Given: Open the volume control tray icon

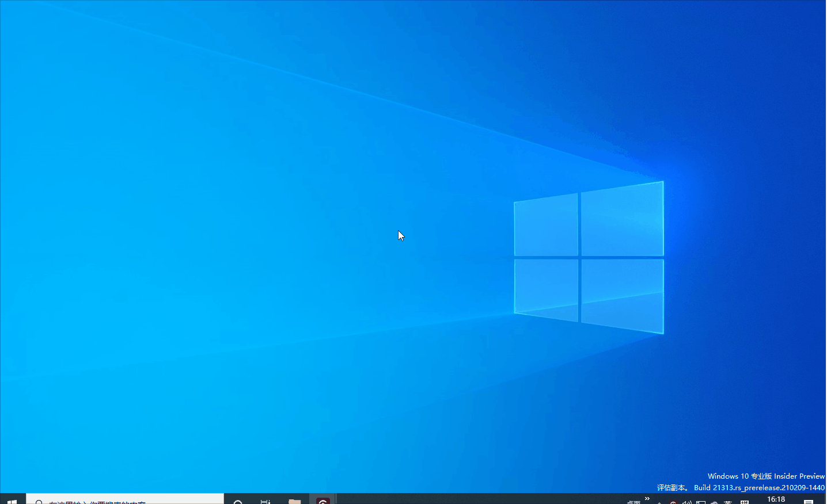Looking at the screenshot, I should (686, 502).
